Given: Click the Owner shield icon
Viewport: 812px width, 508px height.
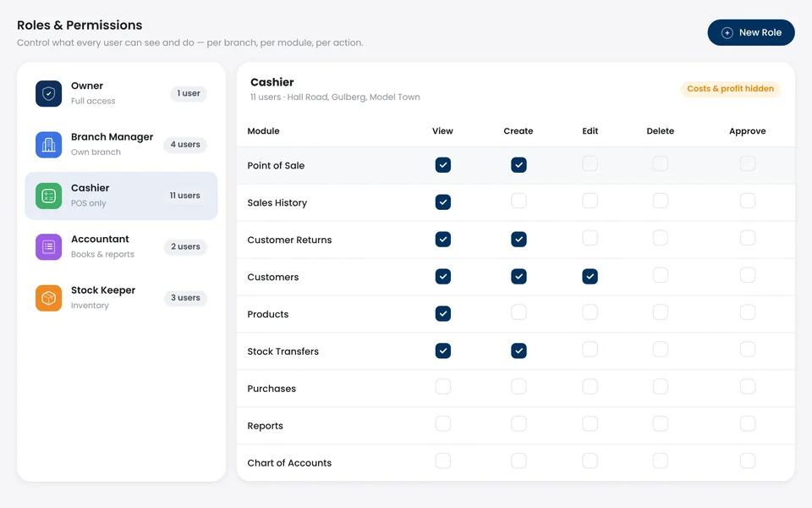Looking at the screenshot, I should (49, 94).
